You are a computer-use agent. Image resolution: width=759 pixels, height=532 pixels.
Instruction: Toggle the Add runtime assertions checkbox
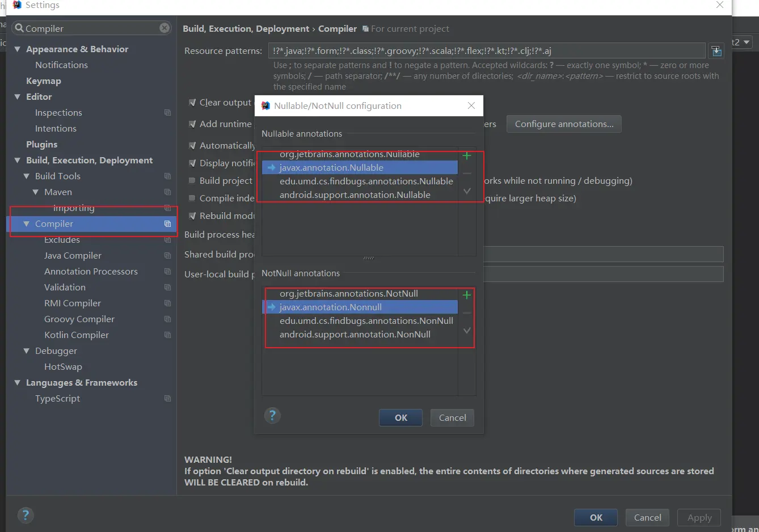(192, 124)
